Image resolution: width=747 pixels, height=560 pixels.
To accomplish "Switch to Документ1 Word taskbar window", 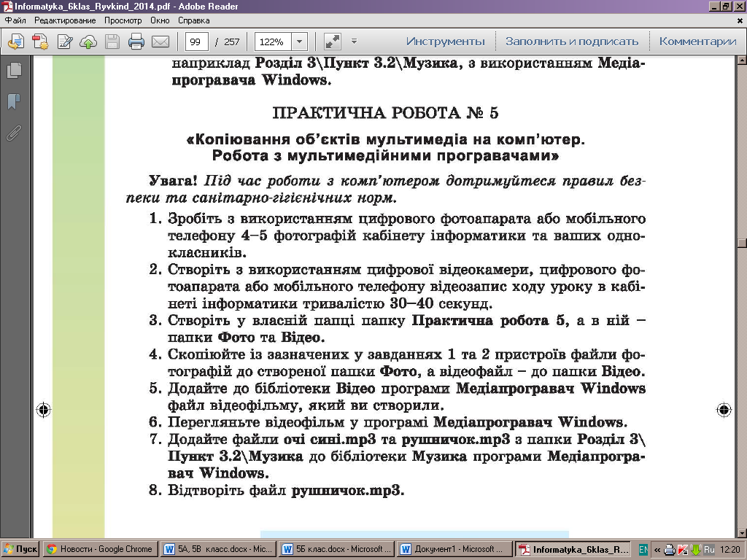I will click(454, 550).
